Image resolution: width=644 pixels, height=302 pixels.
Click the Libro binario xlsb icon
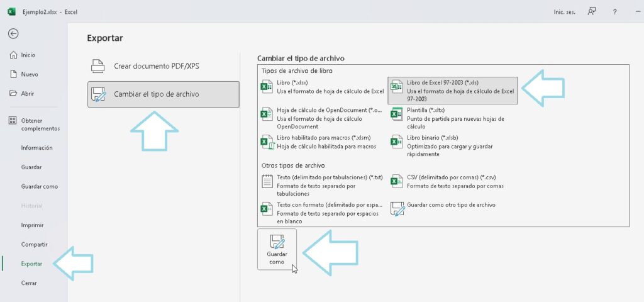(x=396, y=142)
